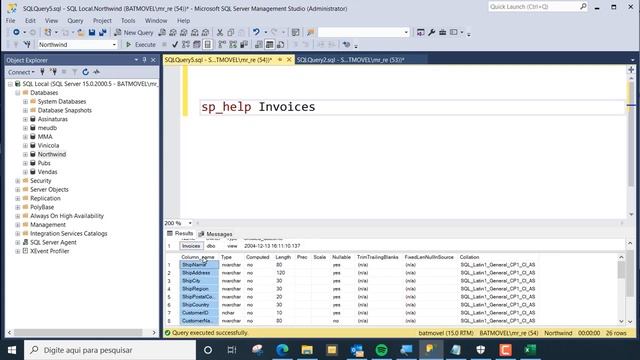The height and width of the screenshot is (360, 640).
Task: Expand the System Databases node
Action: click(x=25, y=101)
